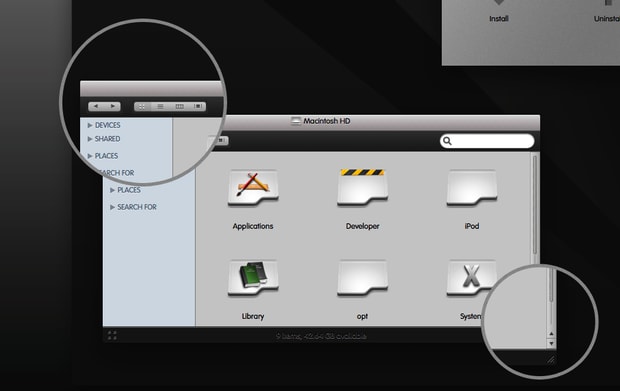This screenshot has width=620, height=391.
Task: Open the Library folder icon
Action: [253, 278]
